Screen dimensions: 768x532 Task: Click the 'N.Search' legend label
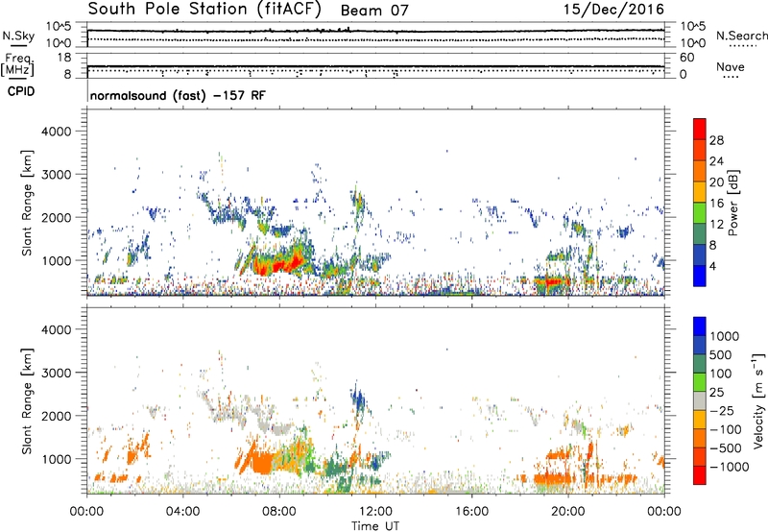[x=741, y=36]
